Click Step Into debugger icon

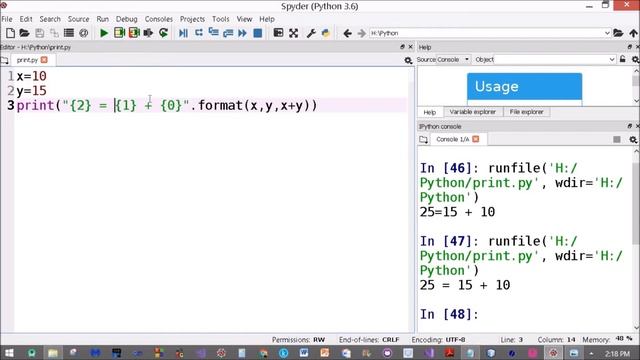click(213, 33)
